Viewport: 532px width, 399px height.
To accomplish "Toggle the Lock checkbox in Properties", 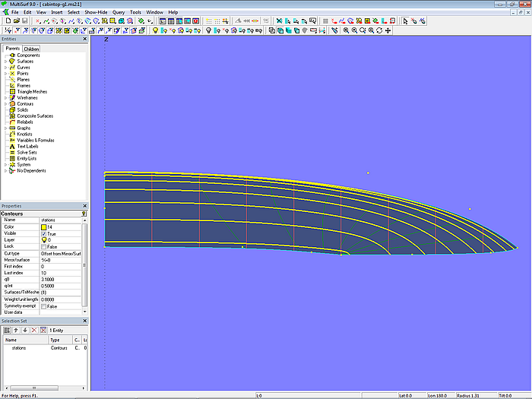I will click(43, 246).
